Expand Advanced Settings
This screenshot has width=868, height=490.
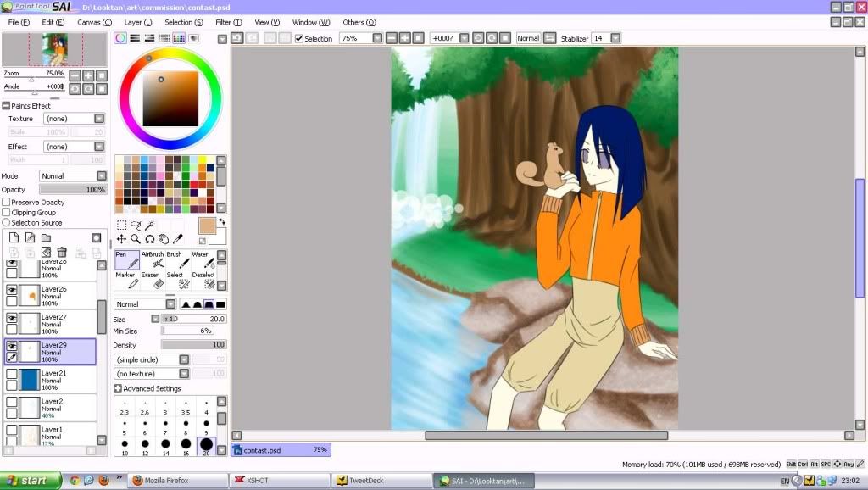click(x=117, y=388)
